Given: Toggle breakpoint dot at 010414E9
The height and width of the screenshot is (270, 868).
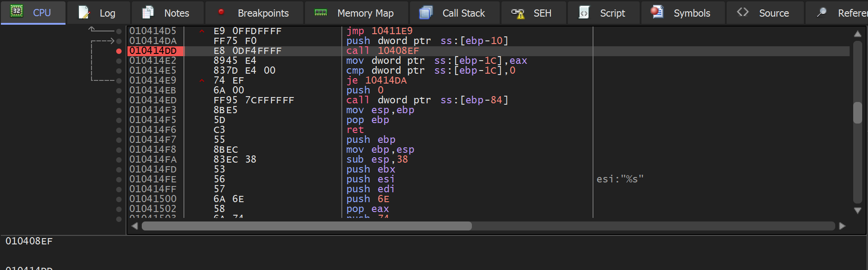Looking at the screenshot, I should [119, 81].
